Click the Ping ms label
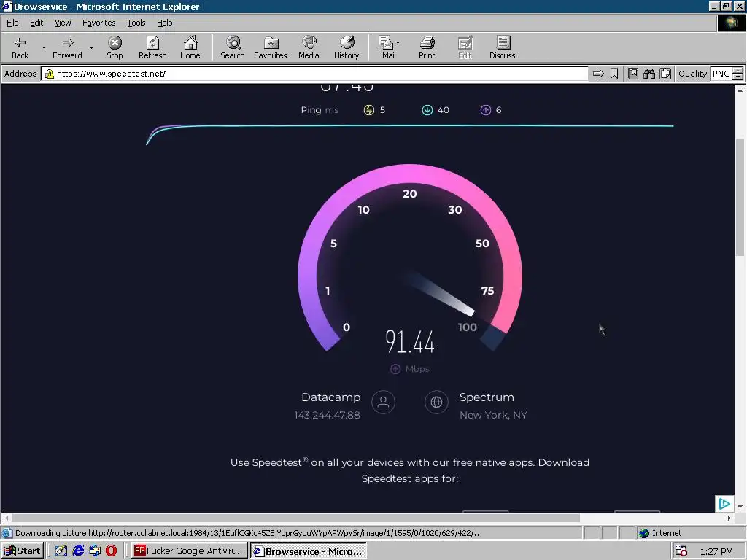747x560 pixels. click(x=320, y=110)
